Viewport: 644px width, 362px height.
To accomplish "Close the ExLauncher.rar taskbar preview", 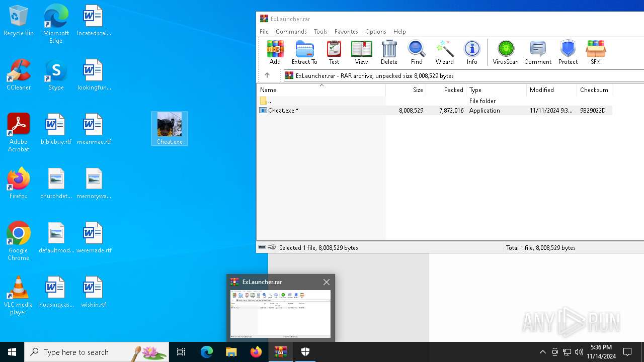I will coord(327,282).
